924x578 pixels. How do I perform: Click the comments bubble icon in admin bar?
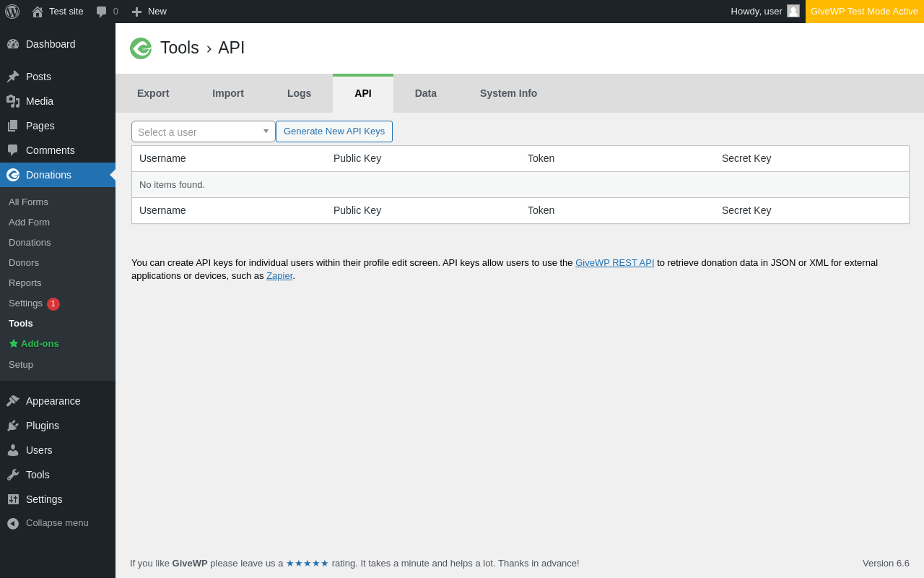coord(102,12)
